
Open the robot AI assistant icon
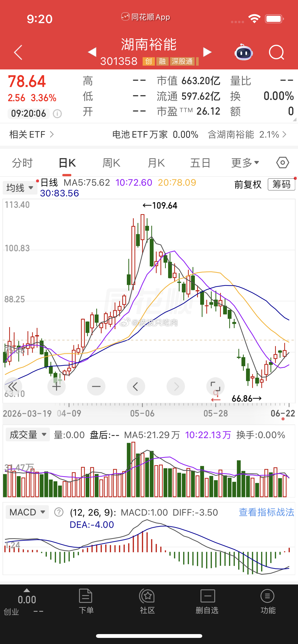(243, 52)
